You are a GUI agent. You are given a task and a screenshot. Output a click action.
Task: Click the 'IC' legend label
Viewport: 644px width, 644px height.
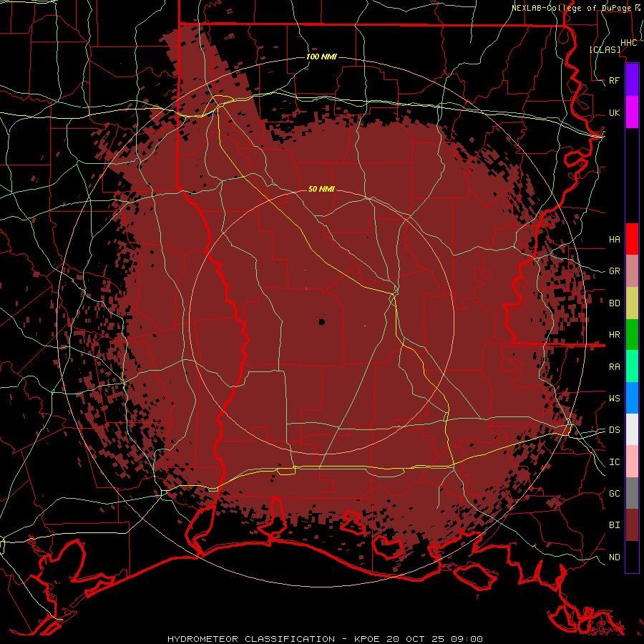(x=615, y=462)
